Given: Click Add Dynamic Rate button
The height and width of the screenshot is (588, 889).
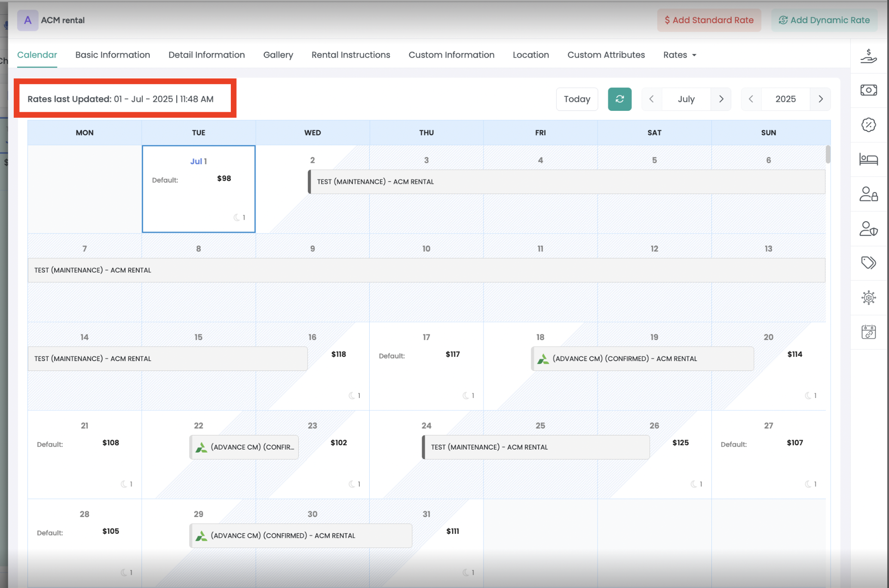Looking at the screenshot, I should click(824, 20).
